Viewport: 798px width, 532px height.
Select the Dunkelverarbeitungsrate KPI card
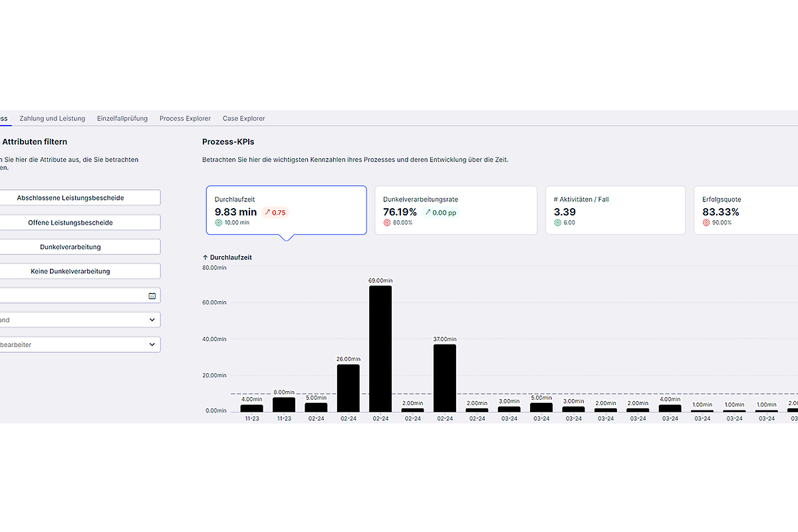click(456, 210)
